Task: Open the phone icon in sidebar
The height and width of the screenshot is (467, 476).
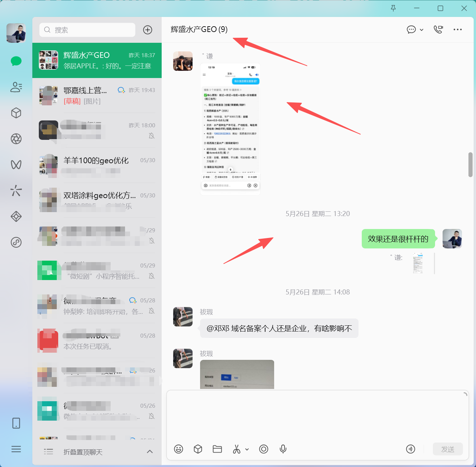Action: point(16,423)
